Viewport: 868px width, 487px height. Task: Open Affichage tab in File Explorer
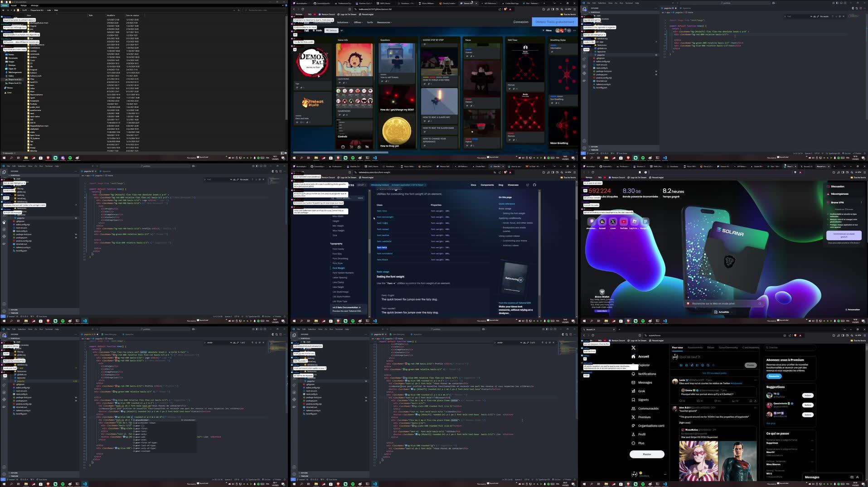click(x=34, y=5)
